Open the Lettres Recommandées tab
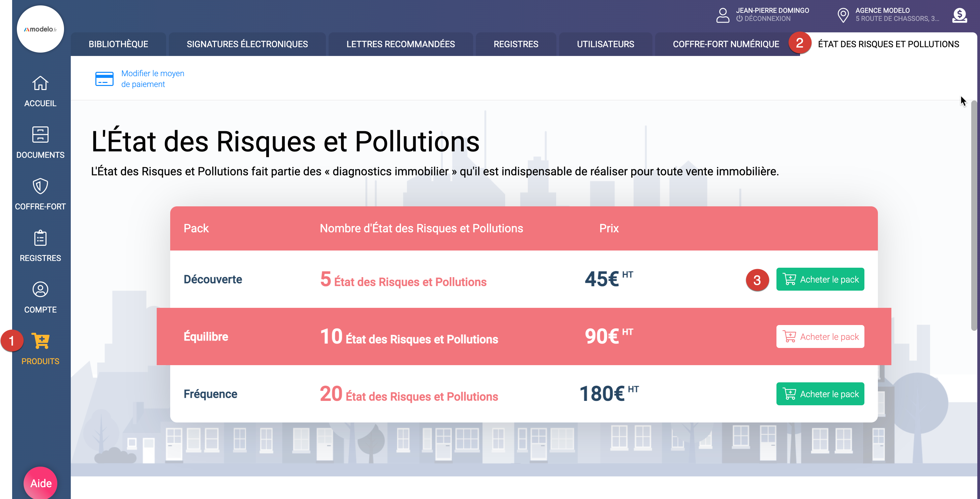Image resolution: width=980 pixels, height=499 pixels. 400,44
